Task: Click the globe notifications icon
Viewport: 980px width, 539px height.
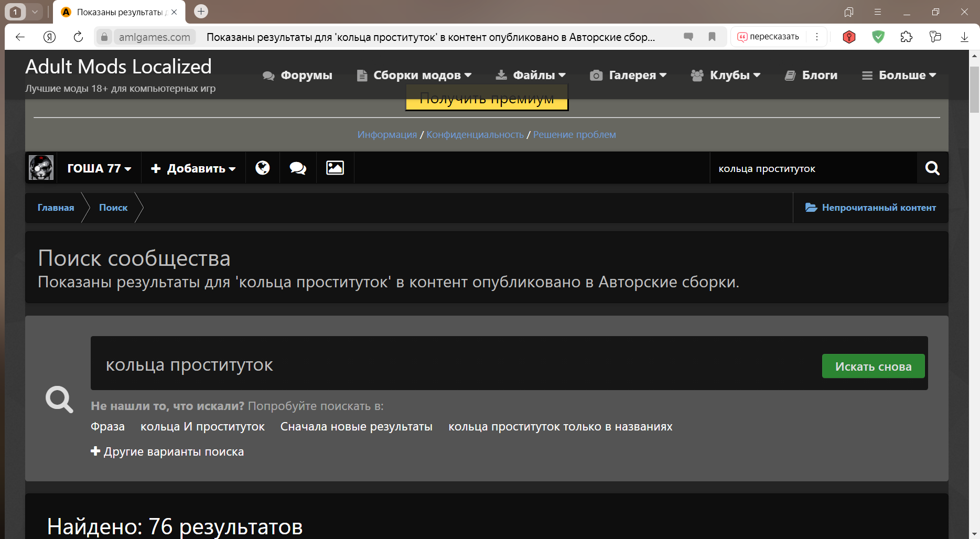Action: pyautogui.click(x=263, y=168)
